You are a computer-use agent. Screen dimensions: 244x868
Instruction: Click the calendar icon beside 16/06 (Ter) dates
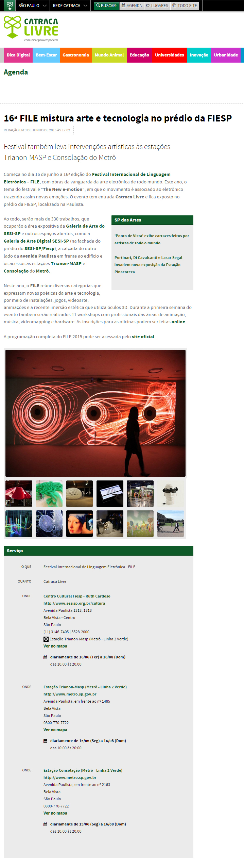click(x=46, y=657)
